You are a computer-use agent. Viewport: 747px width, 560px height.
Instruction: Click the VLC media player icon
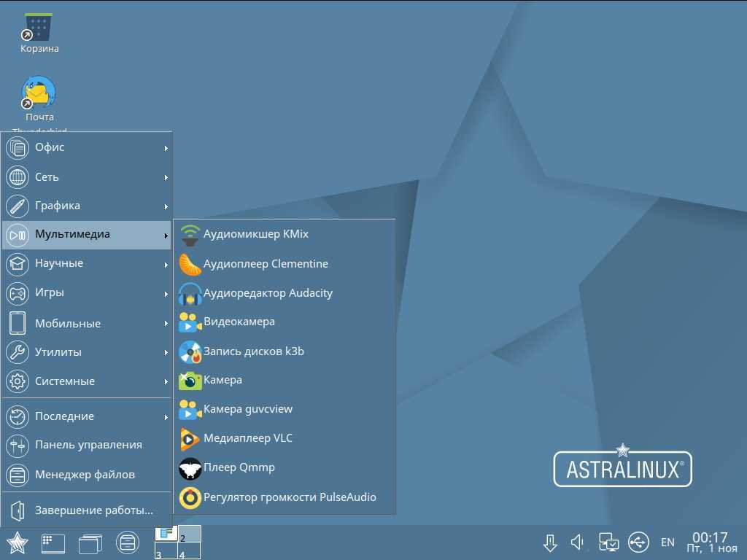click(x=190, y=439)
